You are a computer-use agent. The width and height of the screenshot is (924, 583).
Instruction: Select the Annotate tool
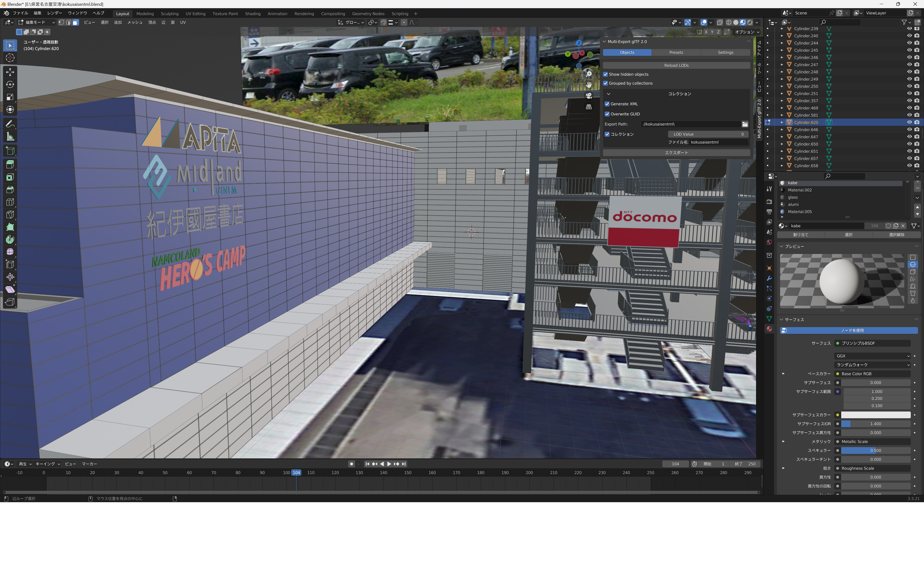click(x=10, y=124)
